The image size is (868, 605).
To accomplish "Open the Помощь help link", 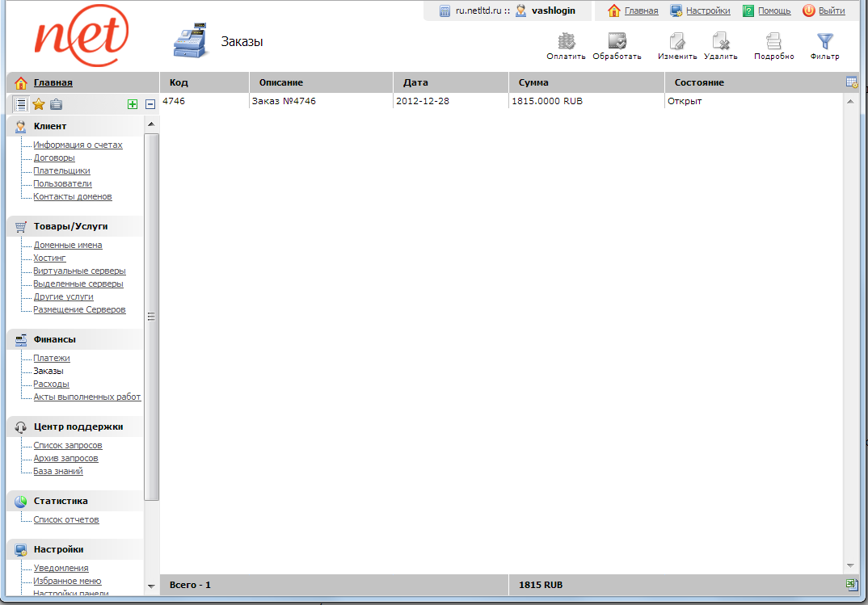I will point(773,11).
